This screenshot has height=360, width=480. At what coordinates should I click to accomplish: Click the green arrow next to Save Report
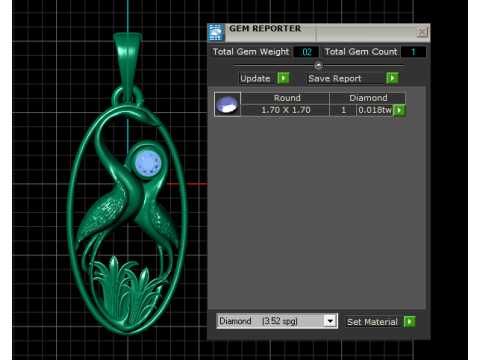pos(392,78)
